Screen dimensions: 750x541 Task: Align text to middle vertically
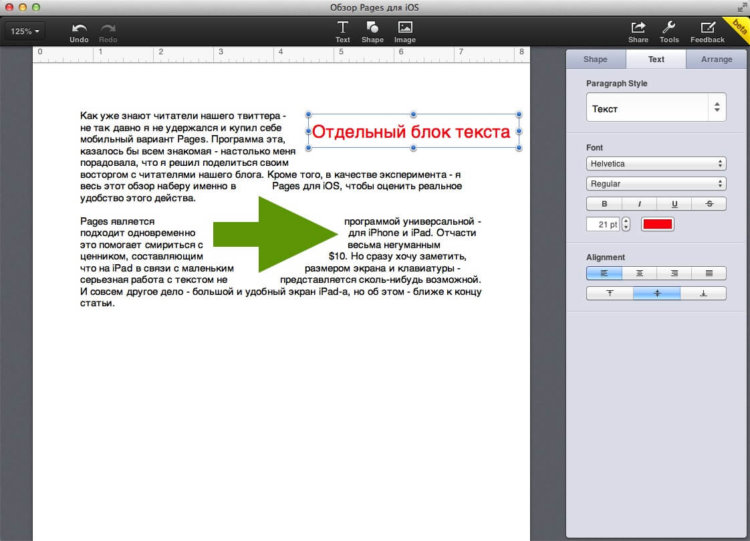[657, 293]
